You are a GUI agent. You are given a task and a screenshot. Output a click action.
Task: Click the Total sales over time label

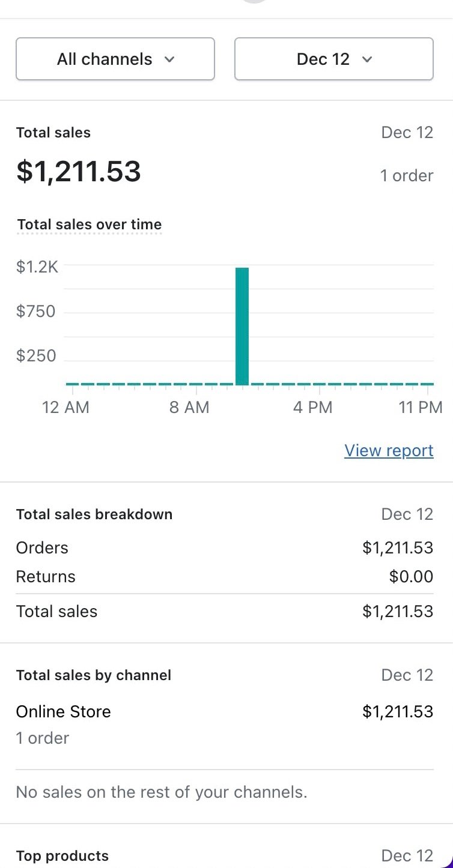pyautogui.click(x=90, y=225)
